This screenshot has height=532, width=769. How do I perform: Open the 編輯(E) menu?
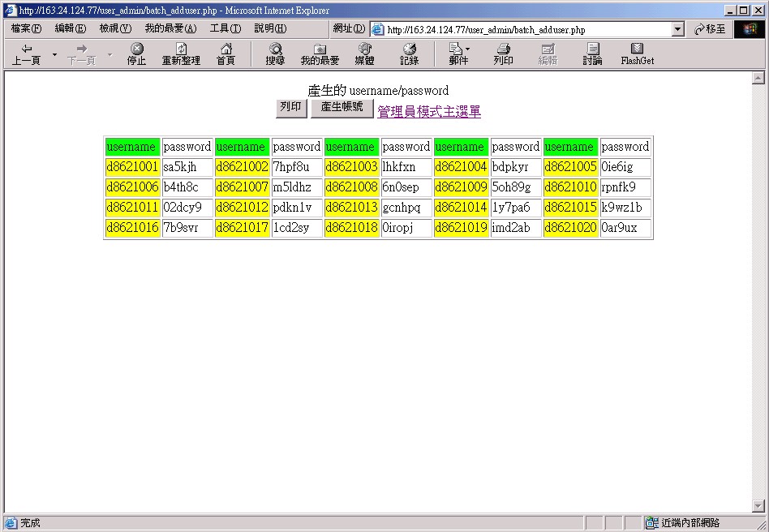point(70,28)
